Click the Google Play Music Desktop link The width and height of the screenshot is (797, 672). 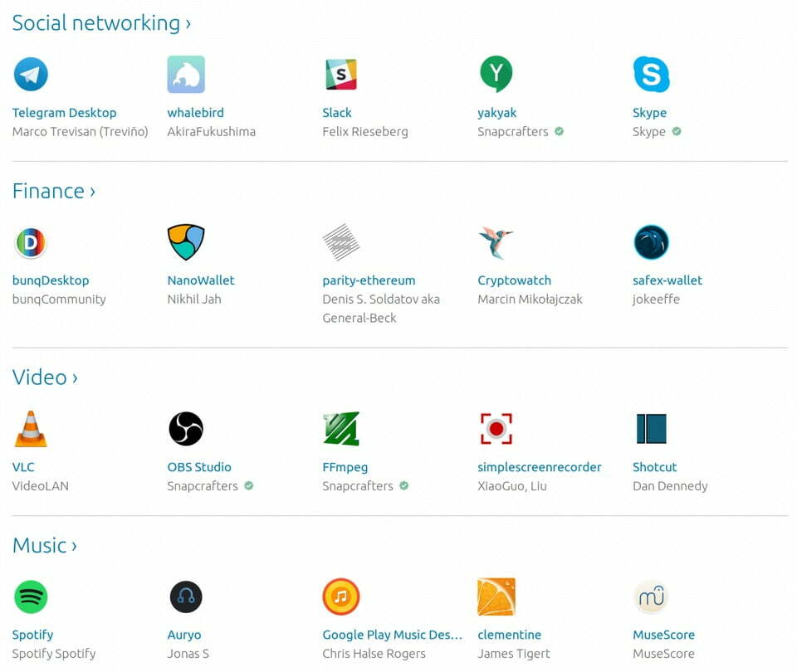(393, 635)
